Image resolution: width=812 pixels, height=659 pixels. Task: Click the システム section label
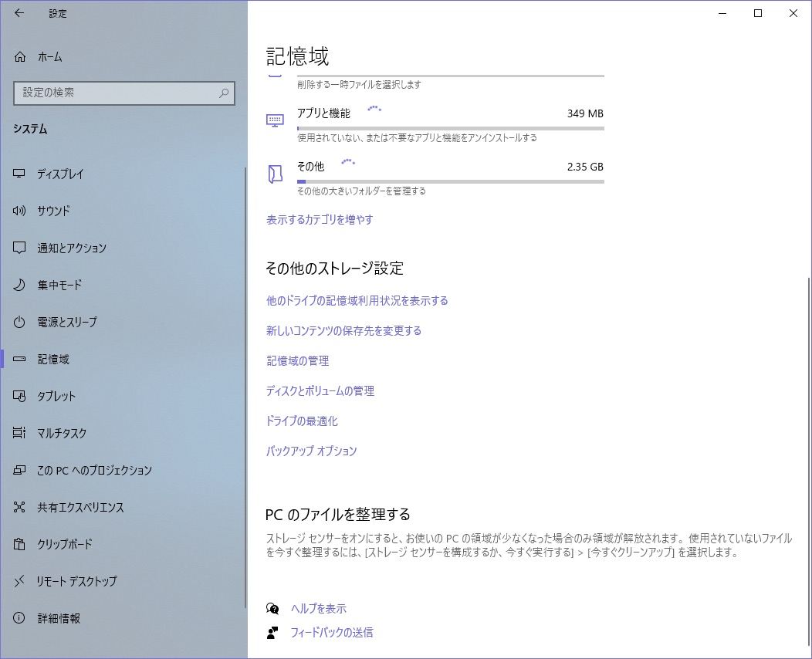(30, 129)
